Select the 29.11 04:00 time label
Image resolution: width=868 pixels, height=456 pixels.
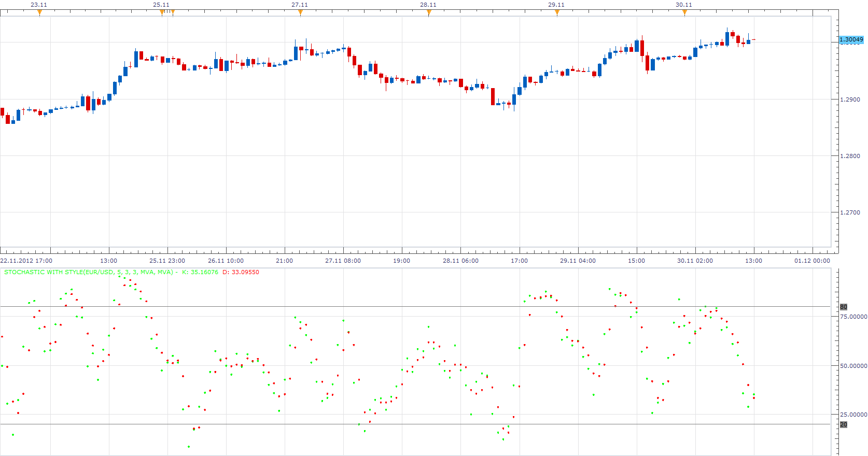578,261
